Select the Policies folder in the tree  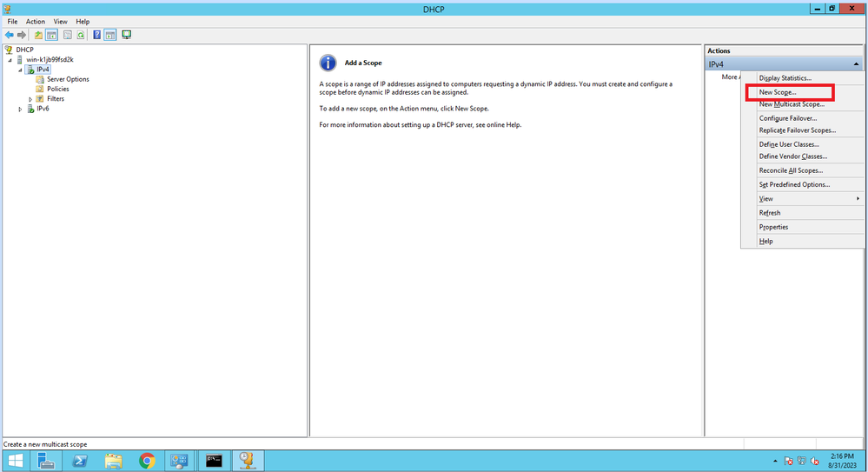(57, 89)
